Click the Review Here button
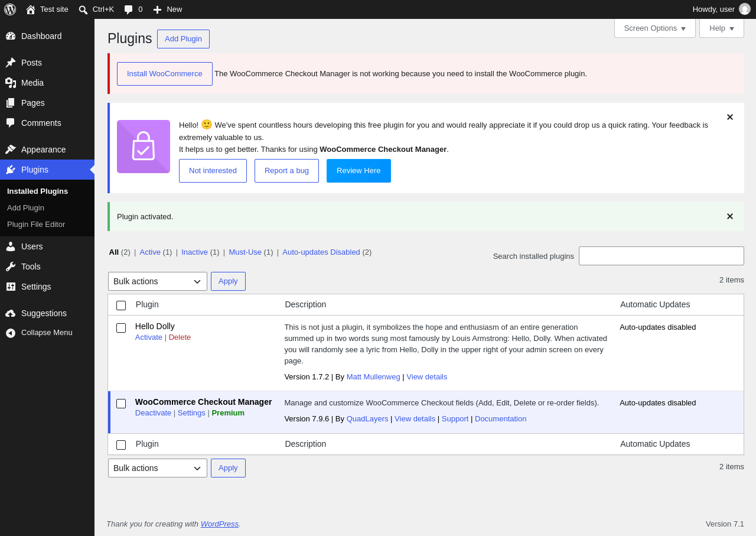 click(359, 171)
